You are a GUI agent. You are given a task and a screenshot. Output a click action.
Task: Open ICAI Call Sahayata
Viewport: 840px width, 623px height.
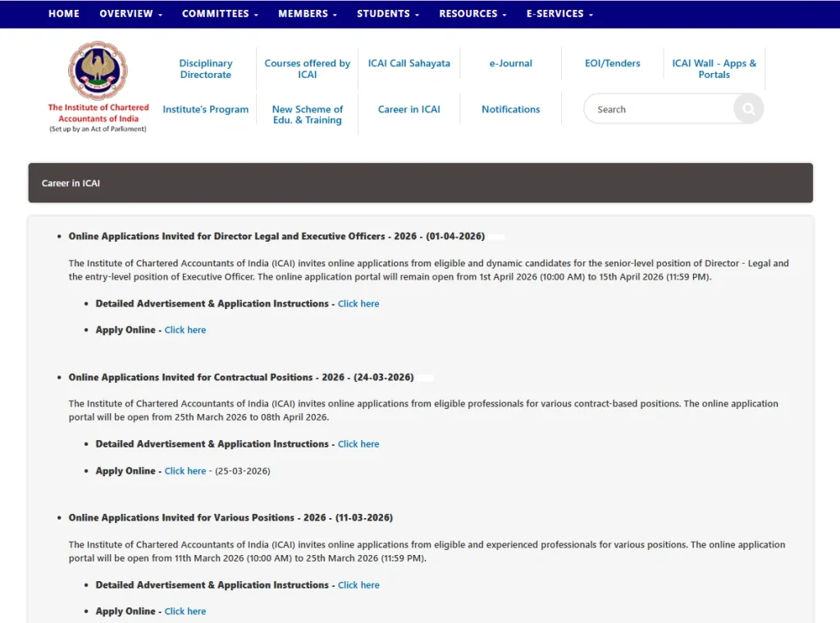pos(409,63)
